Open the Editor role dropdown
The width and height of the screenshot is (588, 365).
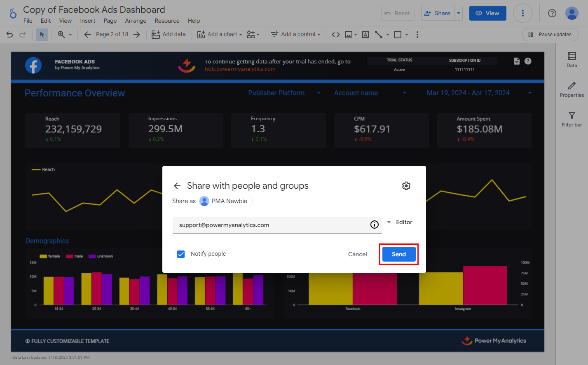[x=400, y=222]
